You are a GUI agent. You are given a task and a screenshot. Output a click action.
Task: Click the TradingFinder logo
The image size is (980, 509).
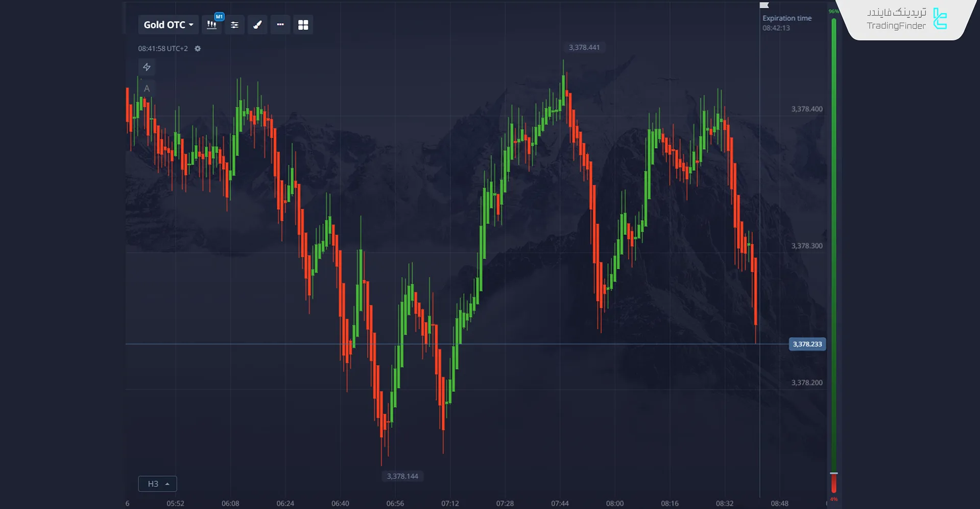click(x=906, y=19)
